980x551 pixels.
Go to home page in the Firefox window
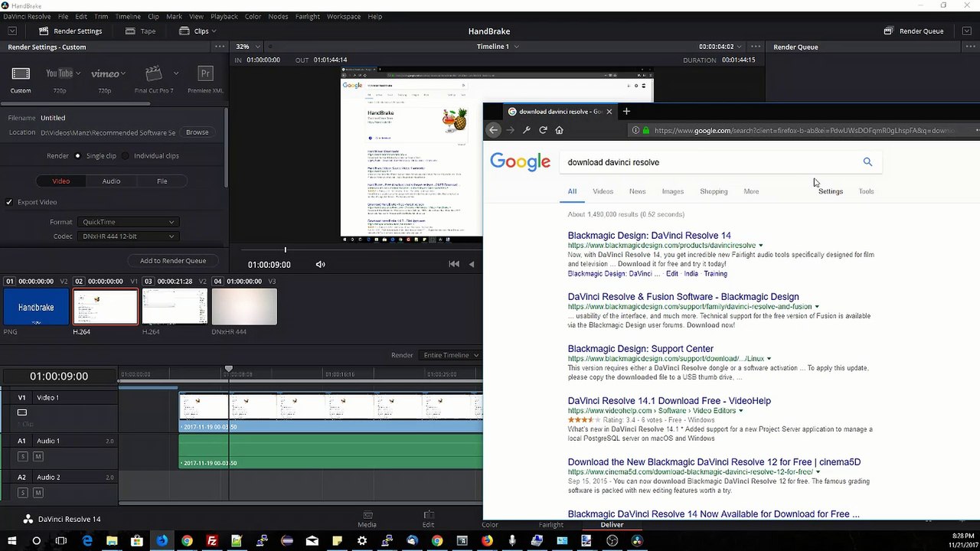coord(559,130)
